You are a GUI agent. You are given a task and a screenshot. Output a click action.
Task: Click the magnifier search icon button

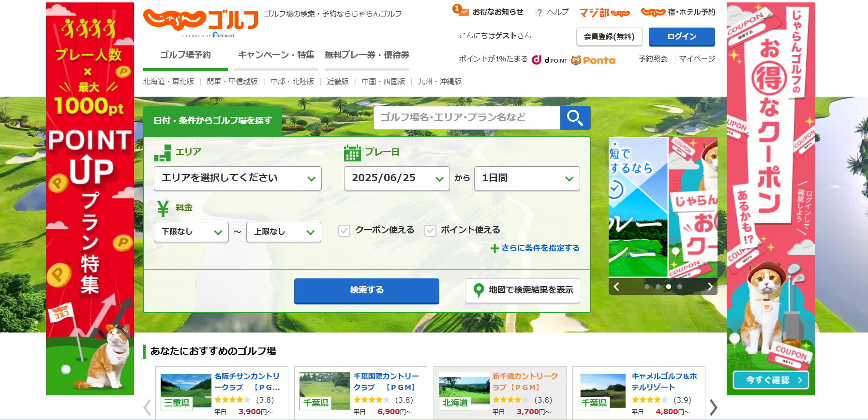[x=575, y=118]
